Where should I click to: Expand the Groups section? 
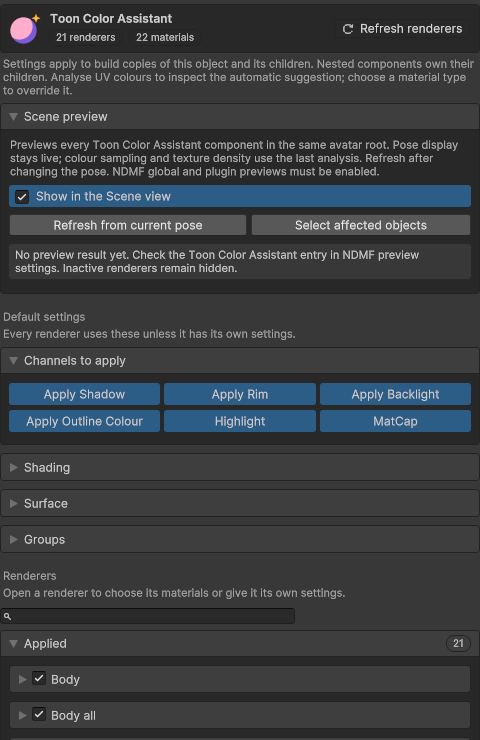click(240, 539)
